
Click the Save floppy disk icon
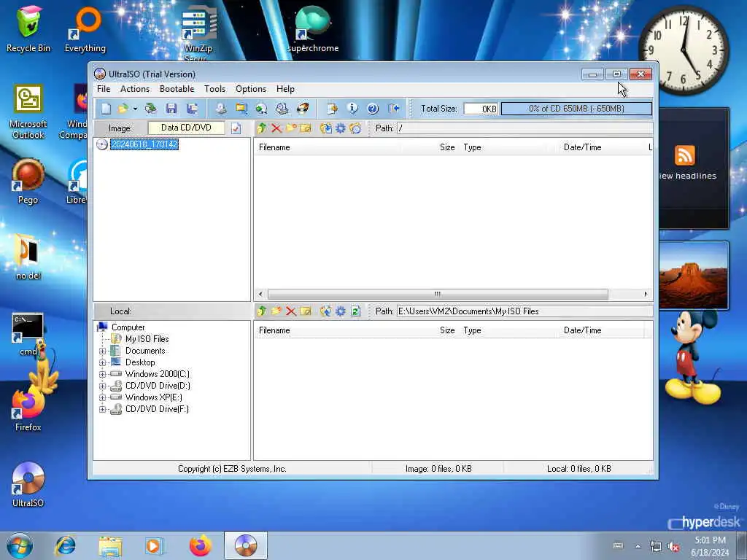[171, 109]
